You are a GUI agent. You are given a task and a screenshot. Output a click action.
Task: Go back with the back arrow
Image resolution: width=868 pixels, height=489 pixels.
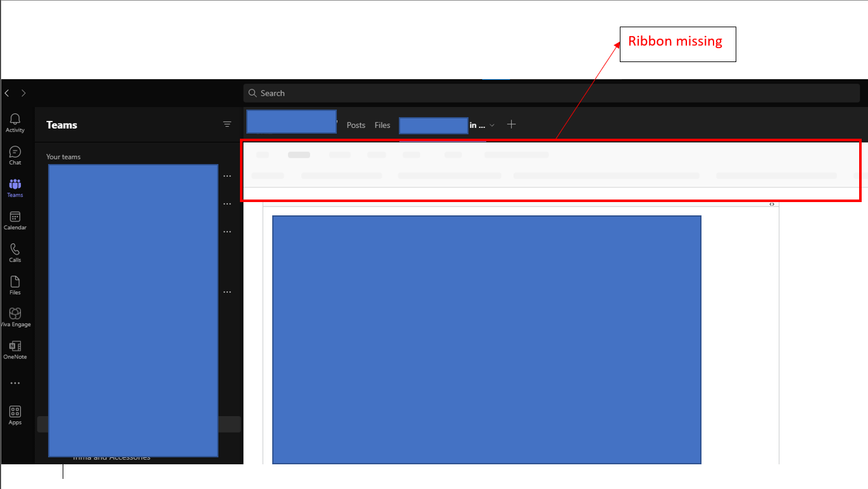7,93
